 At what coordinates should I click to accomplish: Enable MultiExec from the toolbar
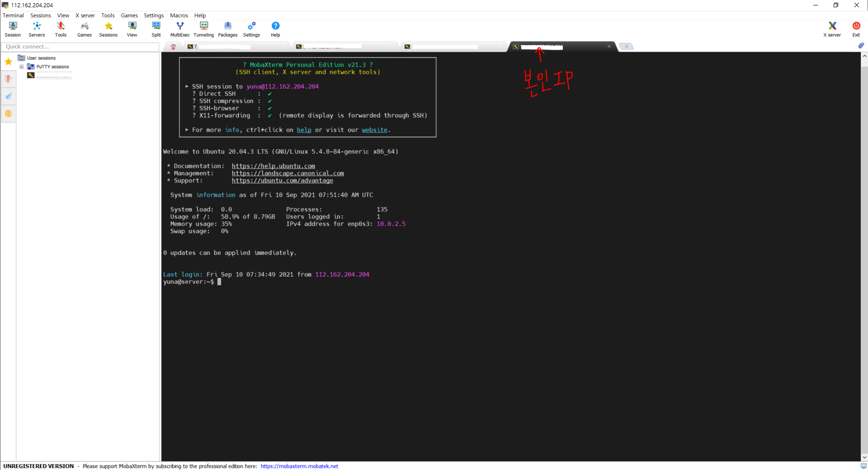point(180,29)
